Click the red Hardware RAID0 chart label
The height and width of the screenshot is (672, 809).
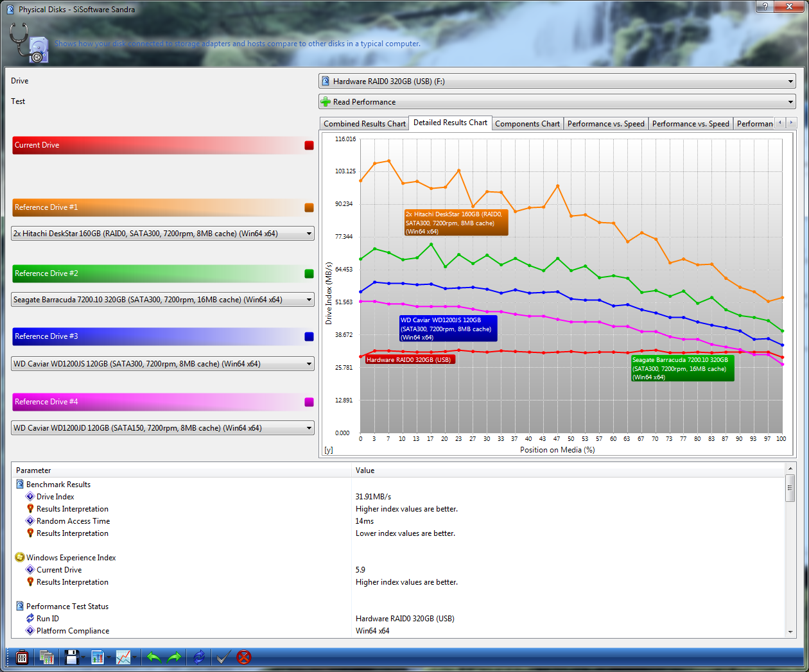(x=410, y=359)
